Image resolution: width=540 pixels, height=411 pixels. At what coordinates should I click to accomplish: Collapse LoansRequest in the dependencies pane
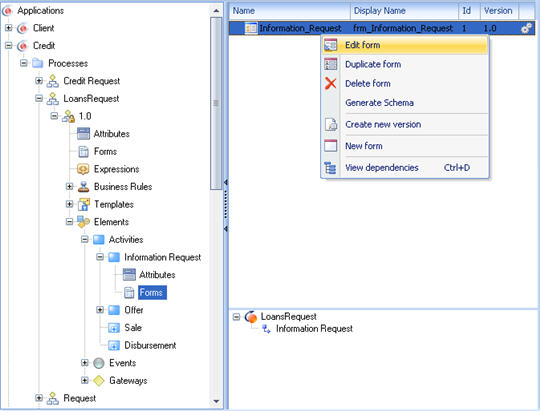click(236, 317)
